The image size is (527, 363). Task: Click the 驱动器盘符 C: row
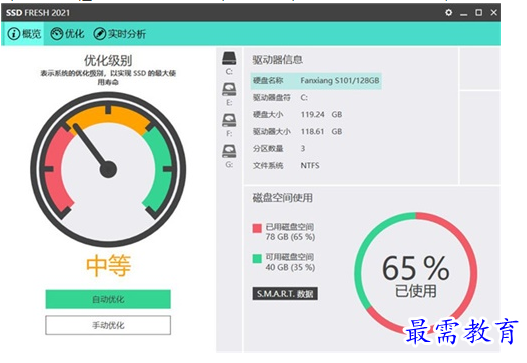280,98
